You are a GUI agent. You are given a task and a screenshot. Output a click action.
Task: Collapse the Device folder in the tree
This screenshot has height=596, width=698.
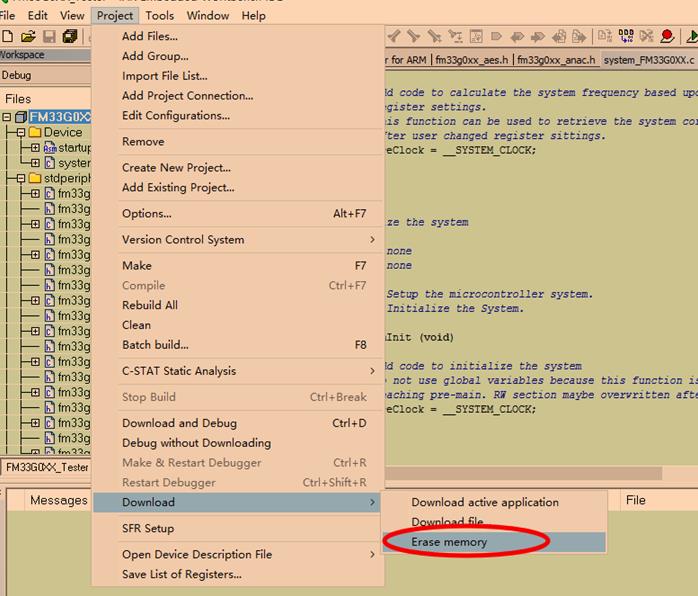(21, 132)
